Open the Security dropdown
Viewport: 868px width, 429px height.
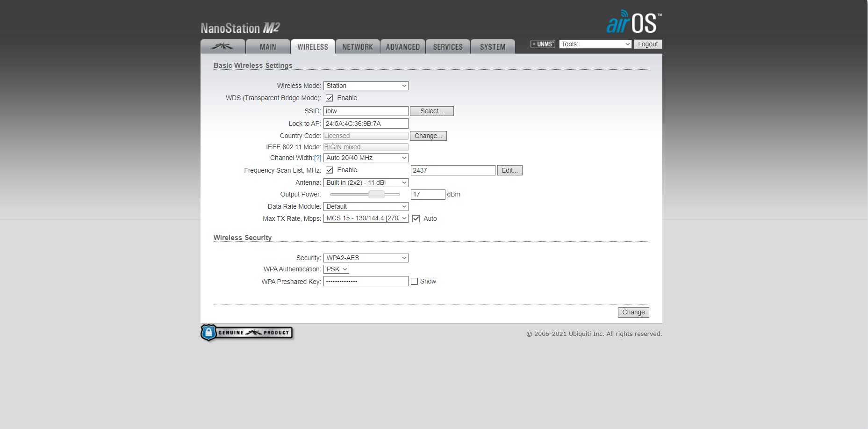click(x=366, y=258)
